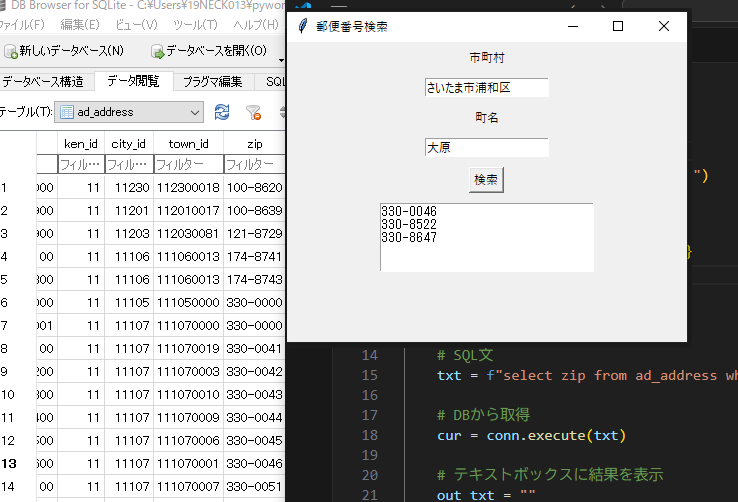Maximize the 郵便番号検索 window

click(x=618, y=26)
